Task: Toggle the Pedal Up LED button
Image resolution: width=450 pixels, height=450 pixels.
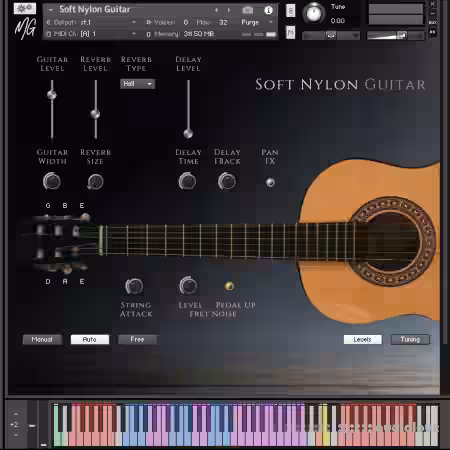Action: click(230, 286)
